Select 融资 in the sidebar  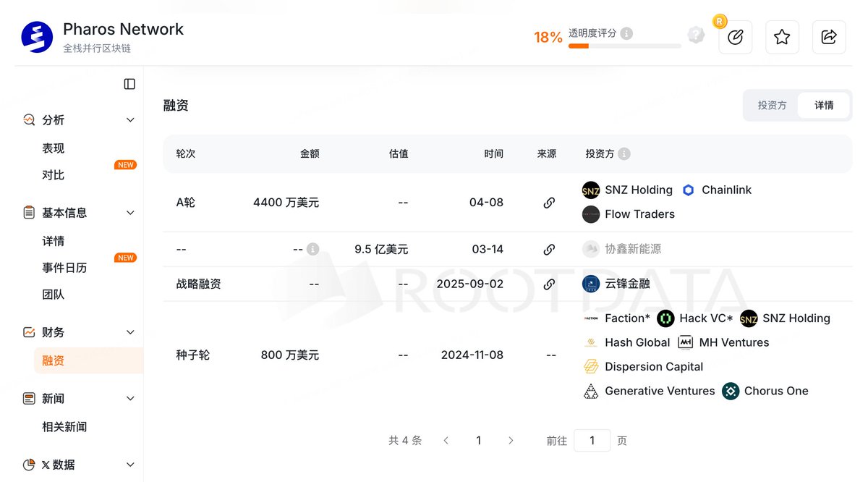(x=88, y=360)
